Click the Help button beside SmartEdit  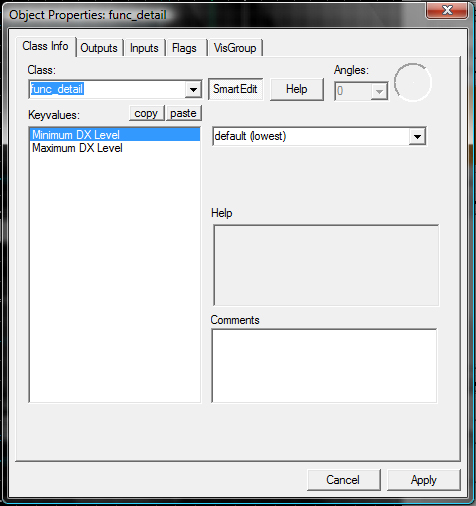coord(297,89)
